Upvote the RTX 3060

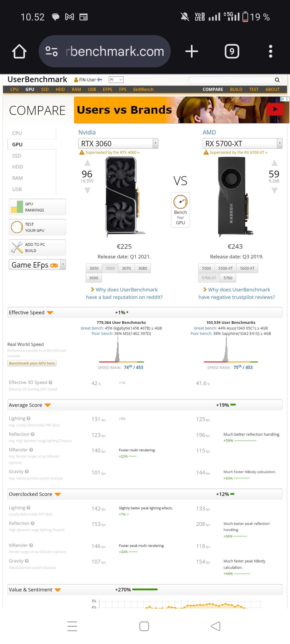[x=87, y=163]
